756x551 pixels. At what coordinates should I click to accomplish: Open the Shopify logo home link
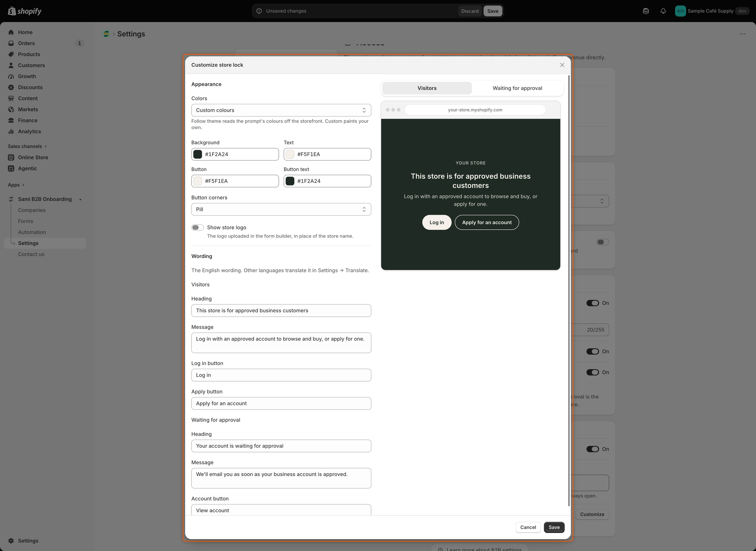coord(25,11)
